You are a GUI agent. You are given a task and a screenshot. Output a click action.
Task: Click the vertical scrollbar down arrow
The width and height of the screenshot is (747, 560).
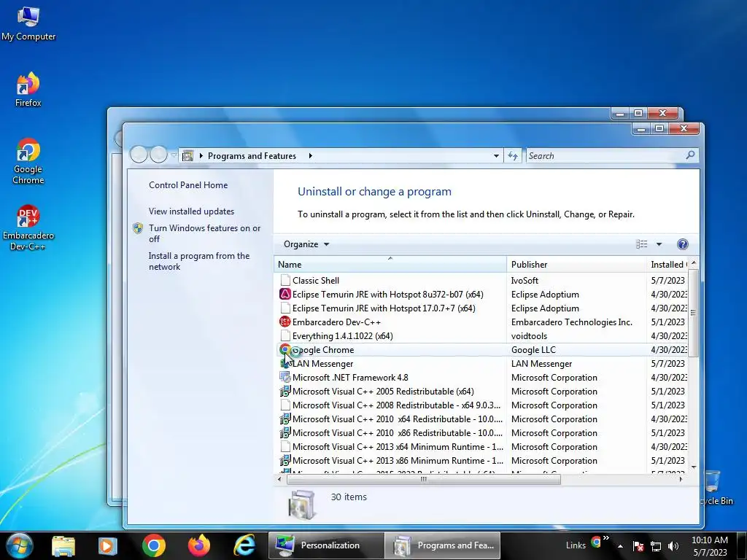click(694, 467)
